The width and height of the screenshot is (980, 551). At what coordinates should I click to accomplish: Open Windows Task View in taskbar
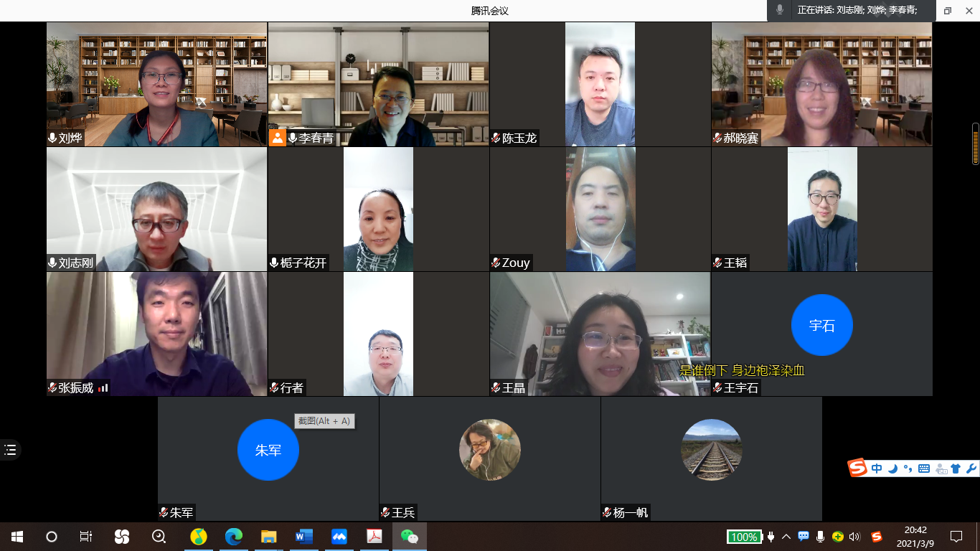click(x=85, y=536)
